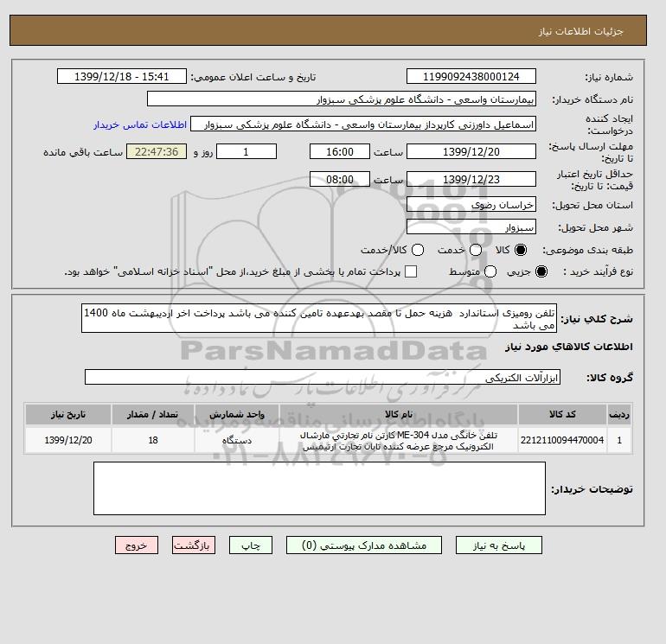Click the ME-304 phone product name cell
This screenshot has height=644, width=666.
(x=399, y=440)
